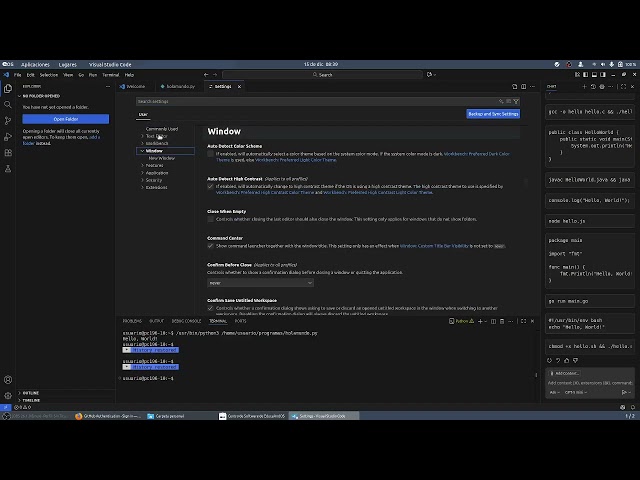Click the Go Forward arrow in title bar
The height and width of the screenshot is (480, 640).
coord(215,75)
